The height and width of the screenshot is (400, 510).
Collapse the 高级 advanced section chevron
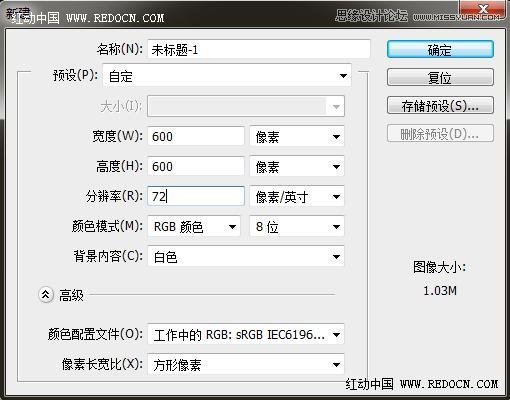coord(46,295)
